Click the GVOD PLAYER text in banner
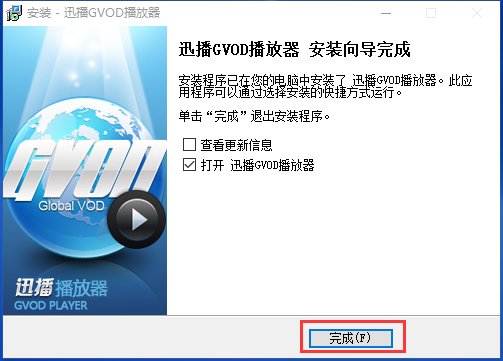The width and height of the screenshot is (503, 361). click(x=51, y=306)
